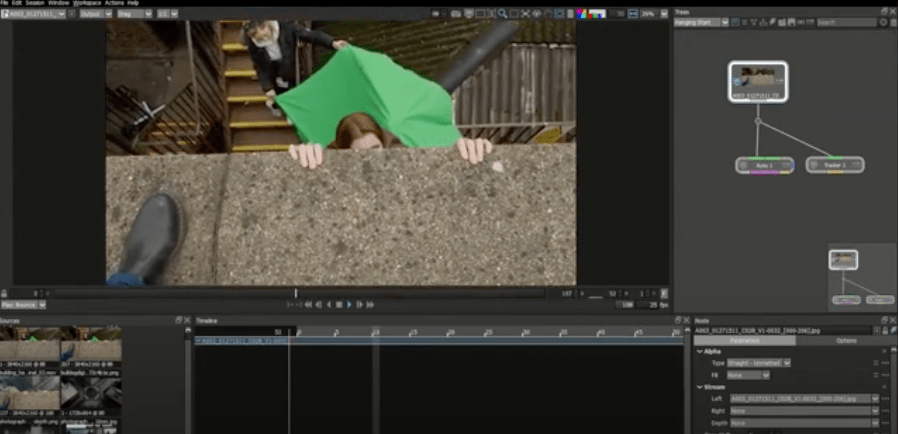Open the alpha Type dropdown
The height and width of the screenshot is (434, 898).
pyautogui.click(x=758, y=363)
